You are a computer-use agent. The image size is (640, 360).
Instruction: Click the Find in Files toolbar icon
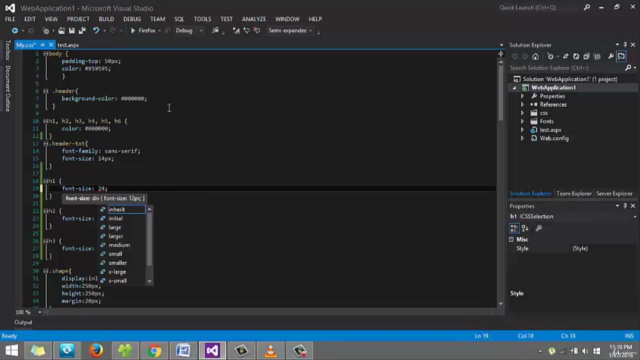pyautogui.click(x=215, y=31)
